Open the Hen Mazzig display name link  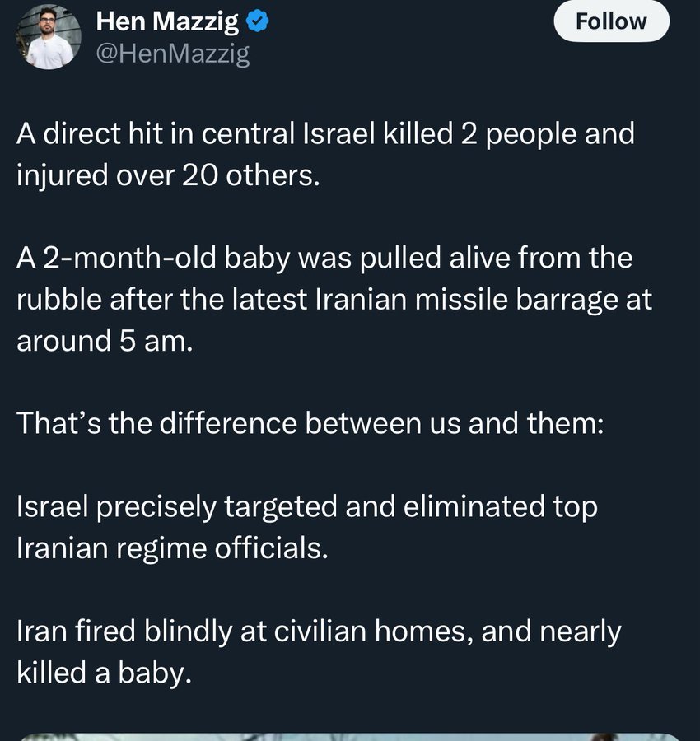(x=167, y=21)
